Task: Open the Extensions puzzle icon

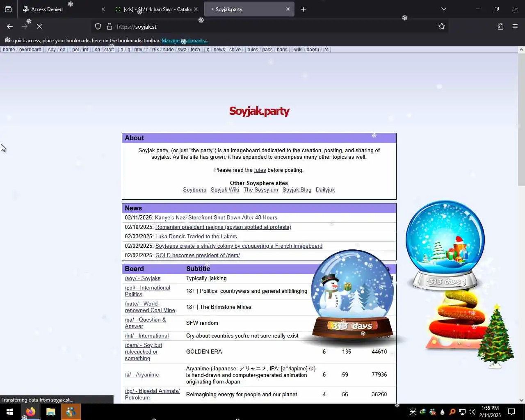Action: [x=500, y=26]
